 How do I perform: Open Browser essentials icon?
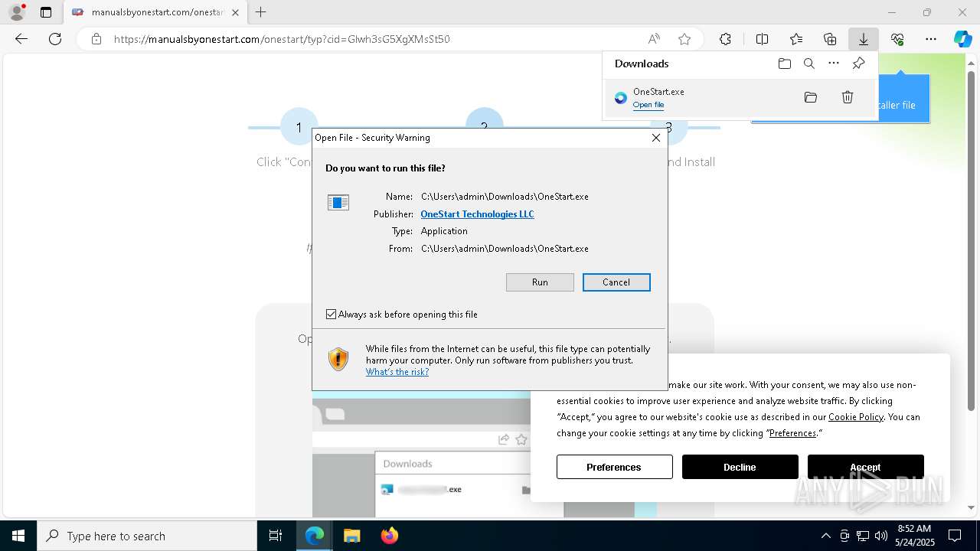pyautogui.click(x=897, y=39)
